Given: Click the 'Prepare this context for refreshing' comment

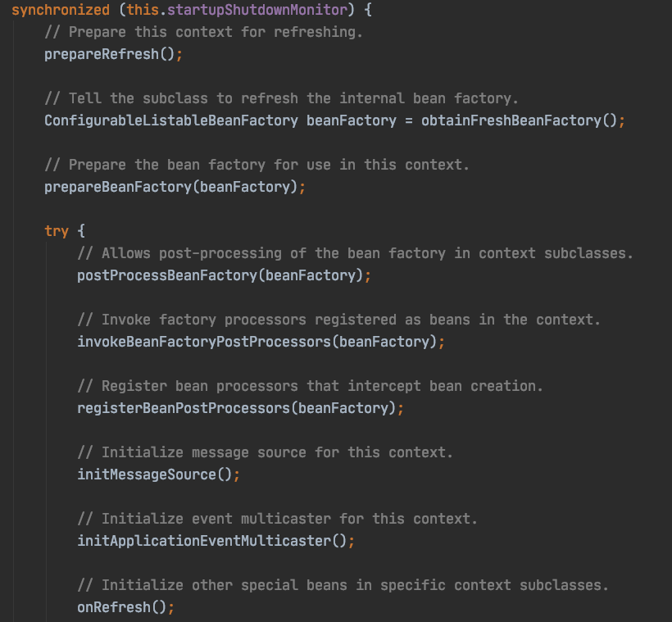Looking at the screenshot, I should [203, 33].
